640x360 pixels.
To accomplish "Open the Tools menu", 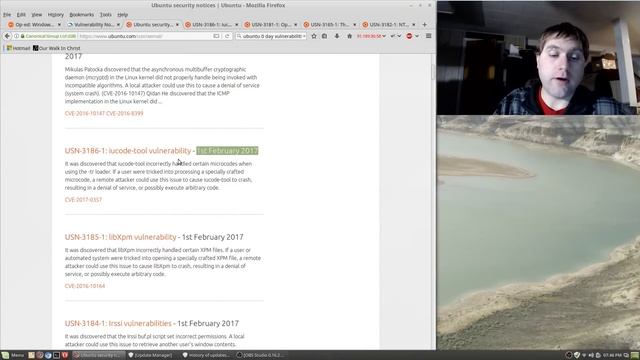I will tap(106, 14).
